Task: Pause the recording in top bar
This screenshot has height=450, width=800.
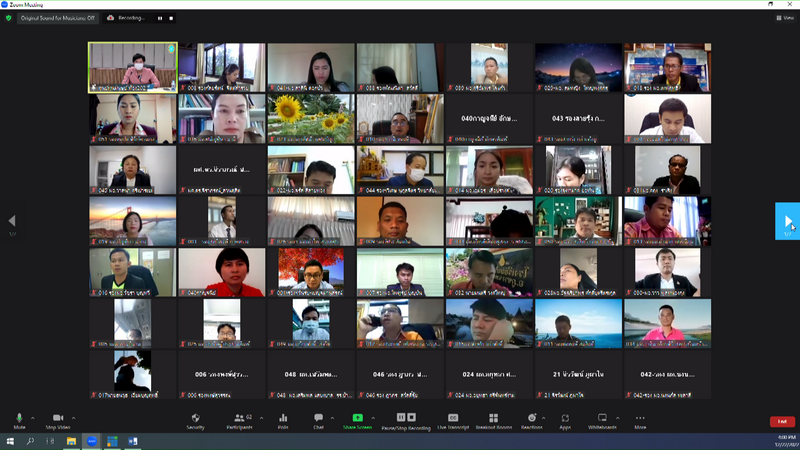Action: coord(160,18)
